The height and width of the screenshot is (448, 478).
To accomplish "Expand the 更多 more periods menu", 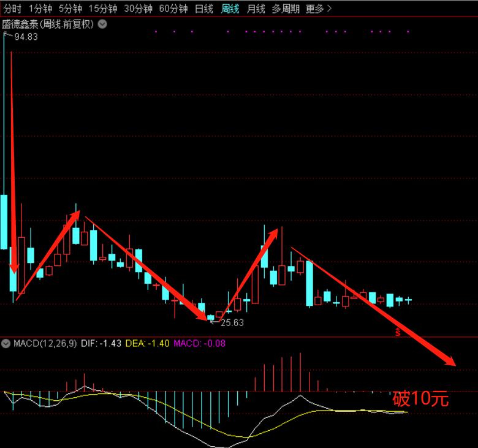I will click(318, 9).
